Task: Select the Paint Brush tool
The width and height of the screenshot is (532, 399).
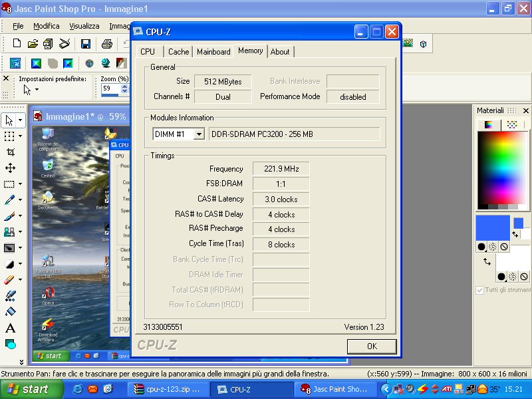Action: (9, 215)
